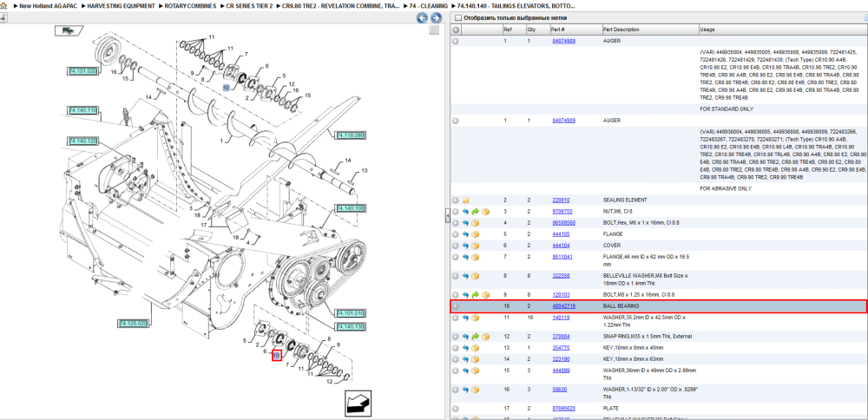Open 'CR9.80 TRE2 - REVELATION COMBINE' breadcrumb
Viewport: 868px width, 420px height.
coord(341,6)
